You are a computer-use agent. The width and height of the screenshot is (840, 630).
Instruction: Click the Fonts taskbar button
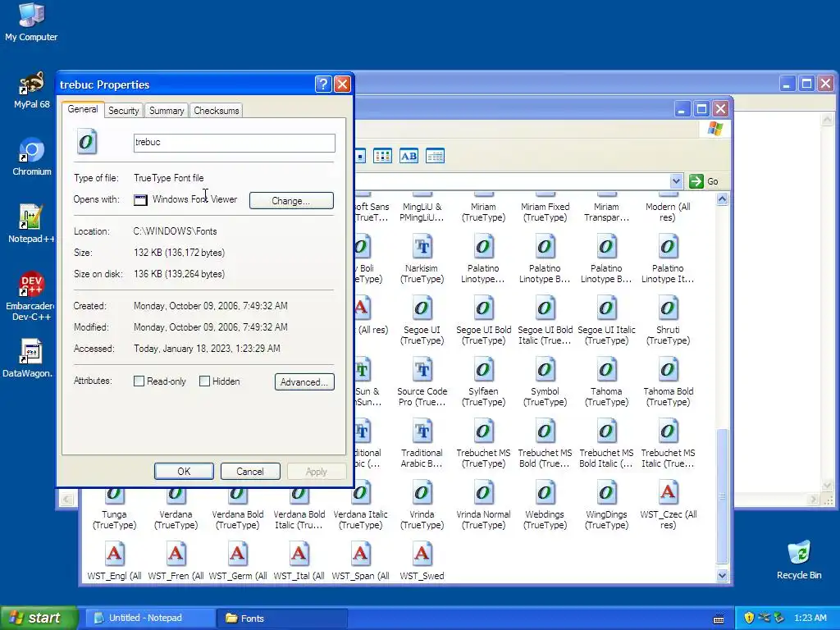pos(282,618)
